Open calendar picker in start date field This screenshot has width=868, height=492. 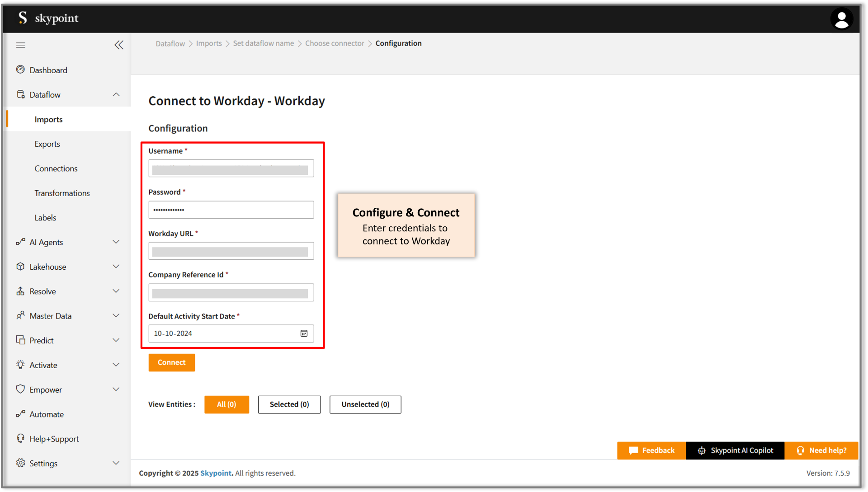click(304, 333)
